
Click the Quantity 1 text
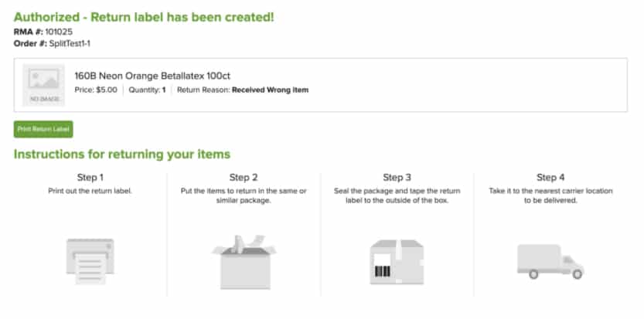coord(147,90)
